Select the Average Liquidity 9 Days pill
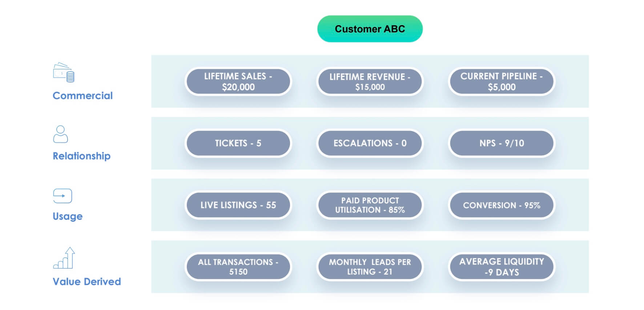Image resolution: width=644 pixels, height=310 pixels. click(502, 267)
